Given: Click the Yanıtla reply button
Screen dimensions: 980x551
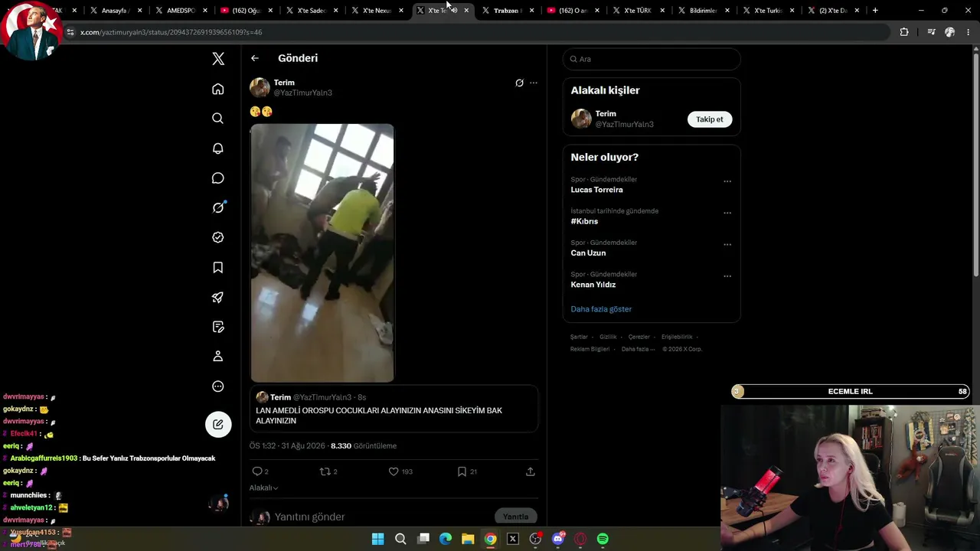Looking at the screenshot, I should 515,517.
